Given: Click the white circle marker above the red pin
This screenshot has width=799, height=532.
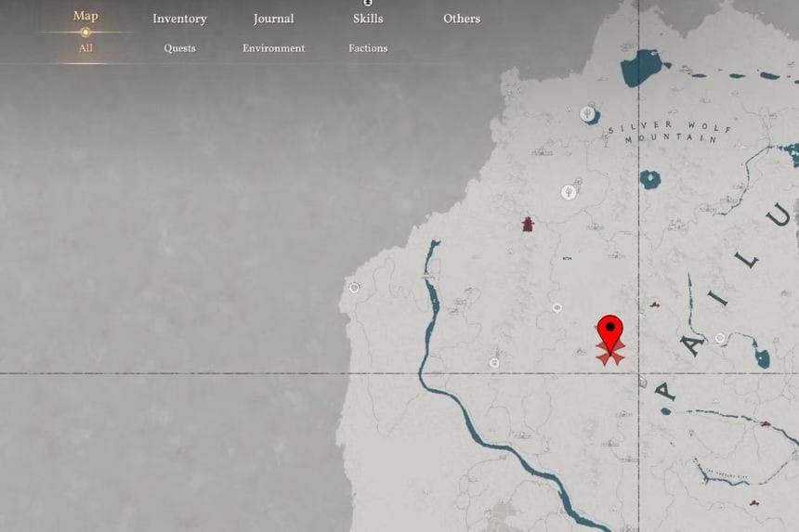Looking at the screenshot, I should tap(557, 307).
